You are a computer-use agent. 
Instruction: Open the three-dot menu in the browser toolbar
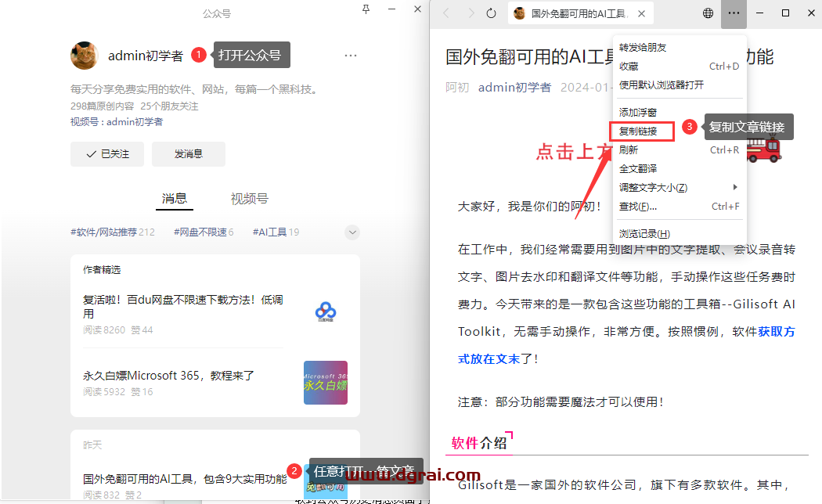coord(734,13)
